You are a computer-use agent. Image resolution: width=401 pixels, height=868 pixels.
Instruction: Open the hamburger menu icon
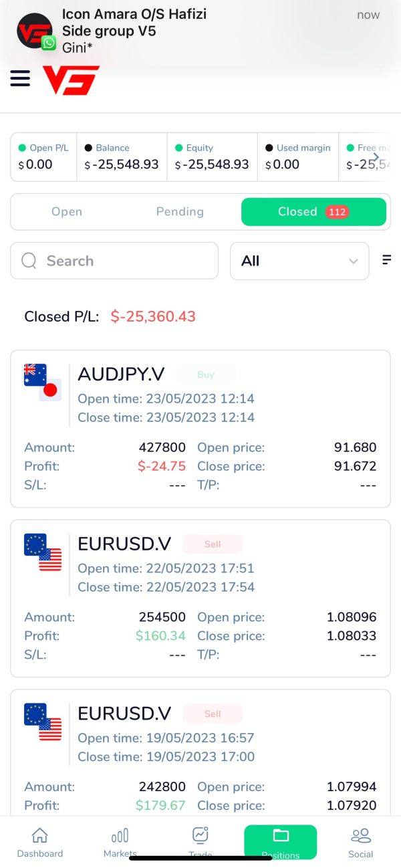(20, 79)
